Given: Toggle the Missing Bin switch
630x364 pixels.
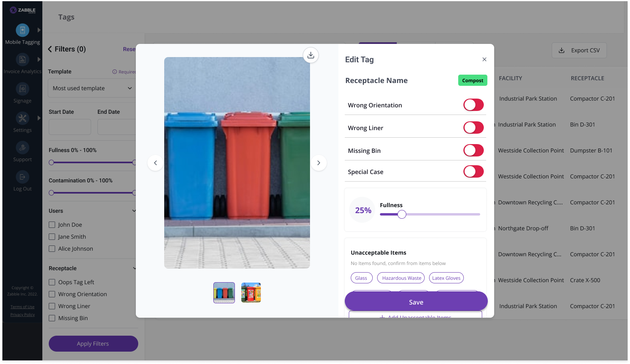Looking at the screenshot, I should (473, 150).
